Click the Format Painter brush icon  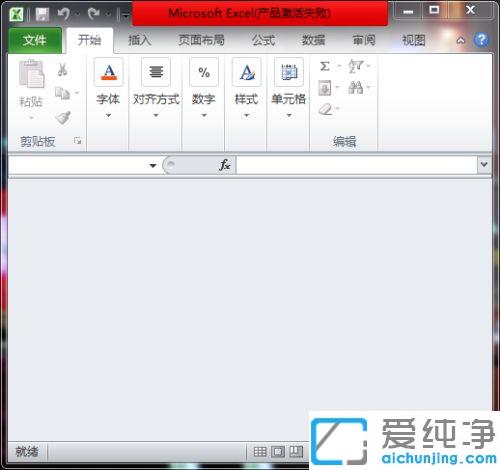tap(63, 117)
